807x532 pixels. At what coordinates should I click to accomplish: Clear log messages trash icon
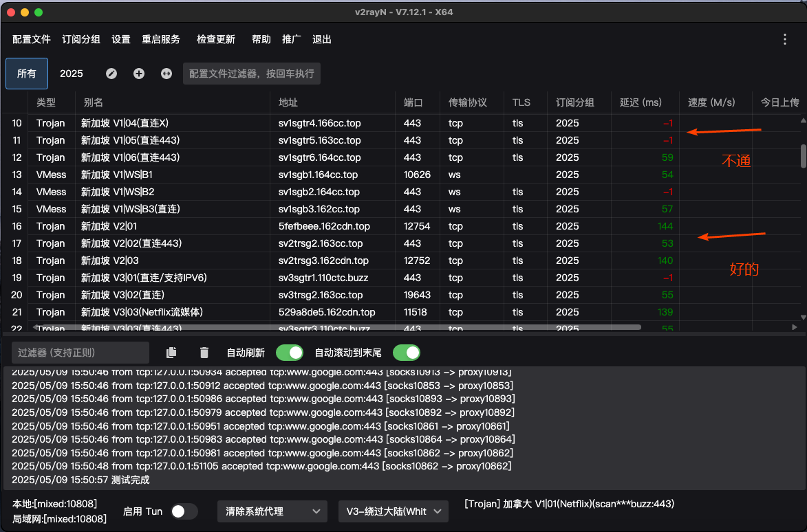tap(204, 353)
